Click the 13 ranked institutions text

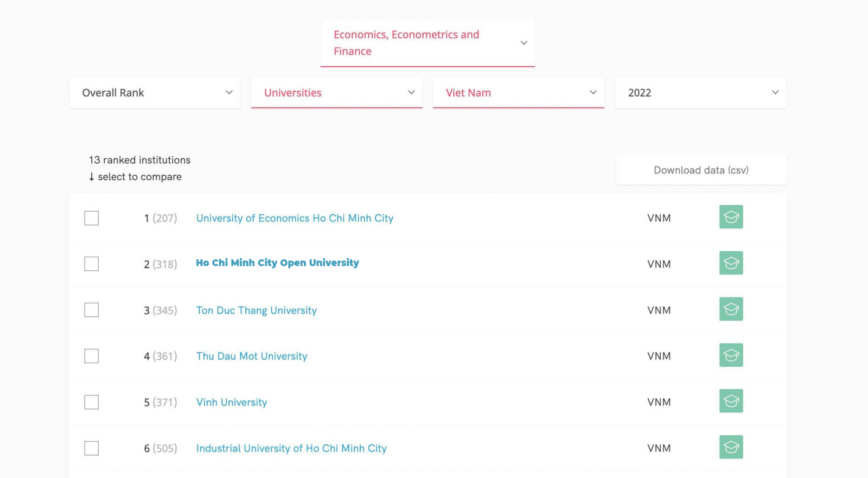point(139,160)
